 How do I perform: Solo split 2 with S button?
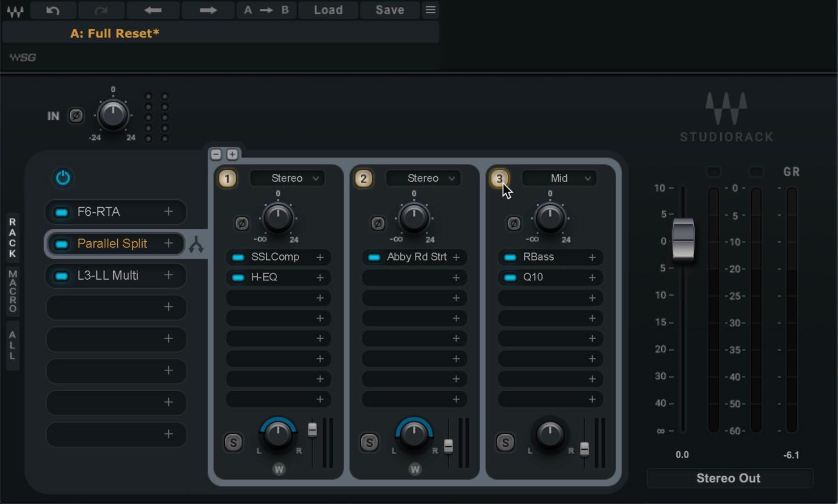[x=369, y=442]
